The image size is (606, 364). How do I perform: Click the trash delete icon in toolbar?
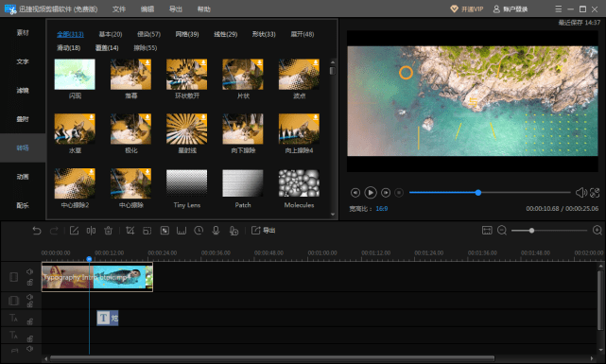108,231
